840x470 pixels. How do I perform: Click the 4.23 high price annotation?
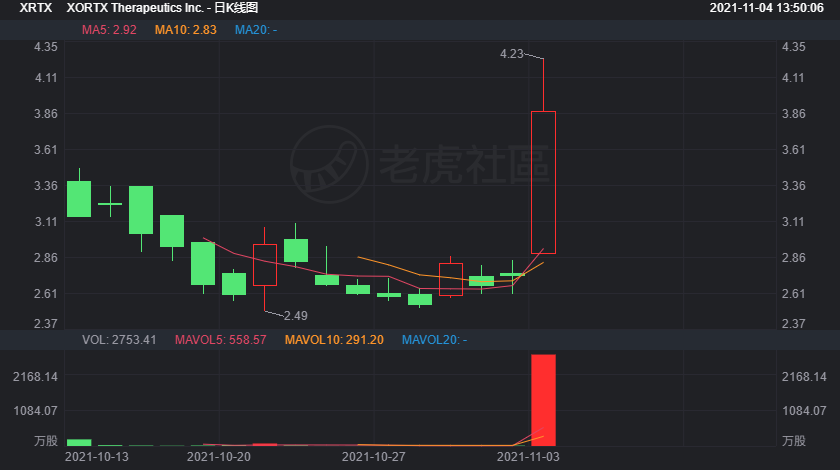pos(511,54)
